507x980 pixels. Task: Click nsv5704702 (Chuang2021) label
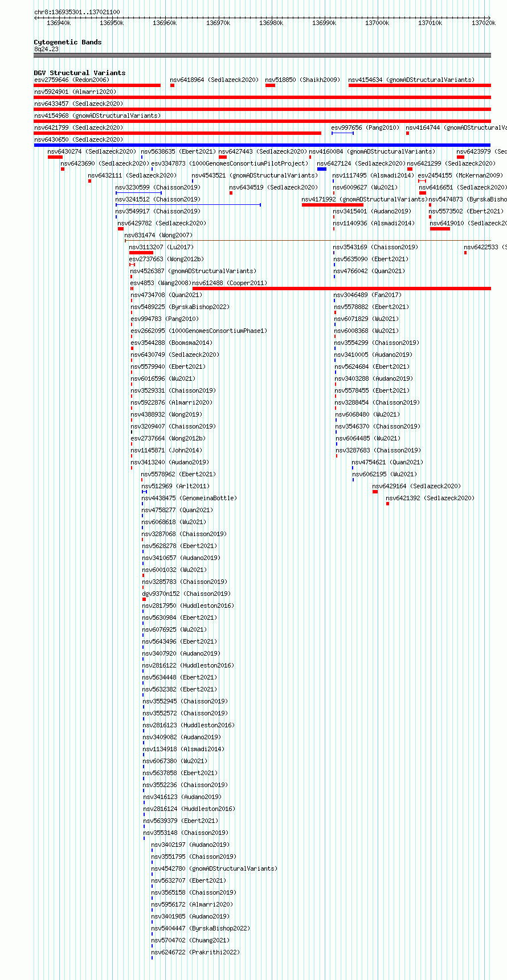(x=191, y=941)
